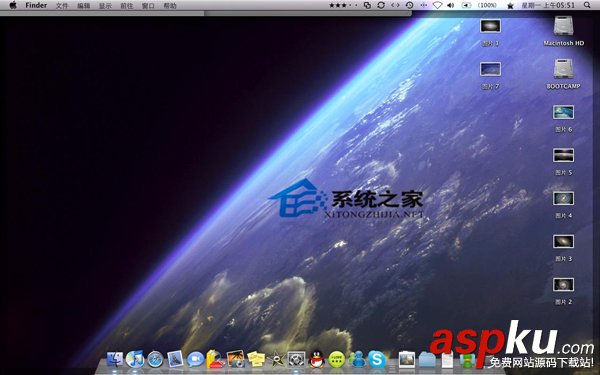The height and width of the screenshot is (375, 600).
Task: Open the battery status icon
Action: click(466, 5)
